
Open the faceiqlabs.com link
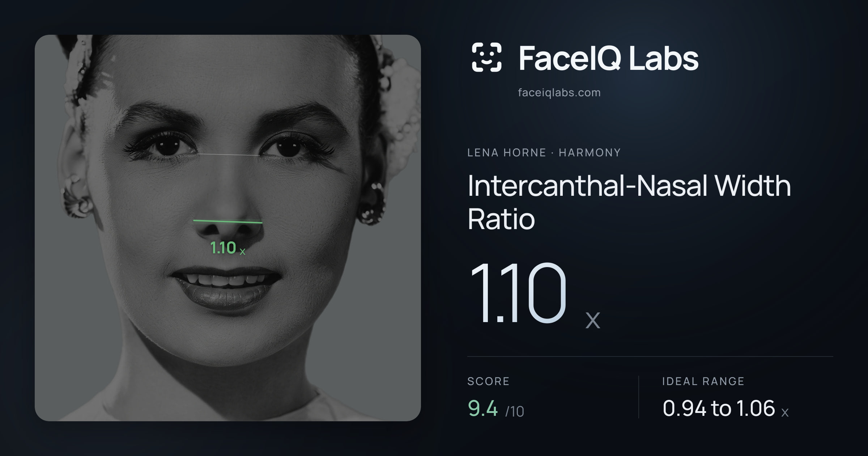(559, 93)
